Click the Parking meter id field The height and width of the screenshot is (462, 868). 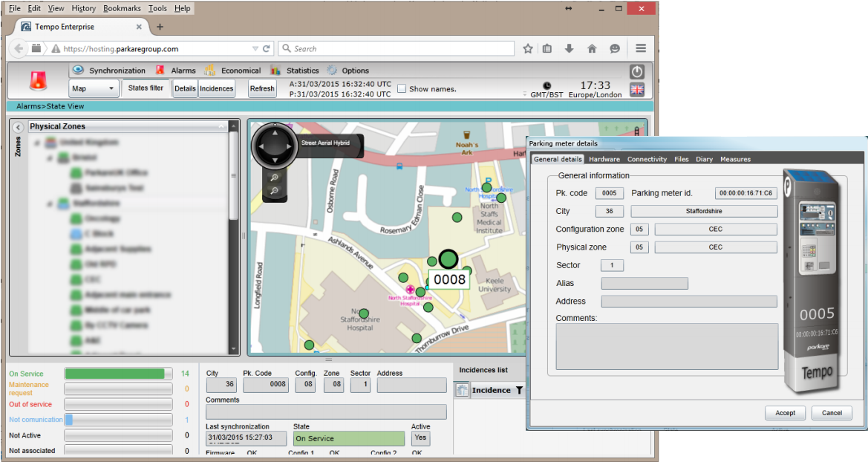tap(745, 193)
